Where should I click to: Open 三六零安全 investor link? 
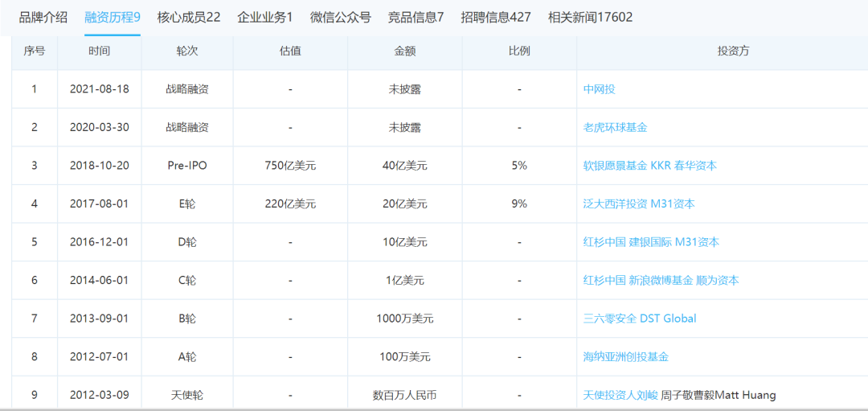point(610,319)
